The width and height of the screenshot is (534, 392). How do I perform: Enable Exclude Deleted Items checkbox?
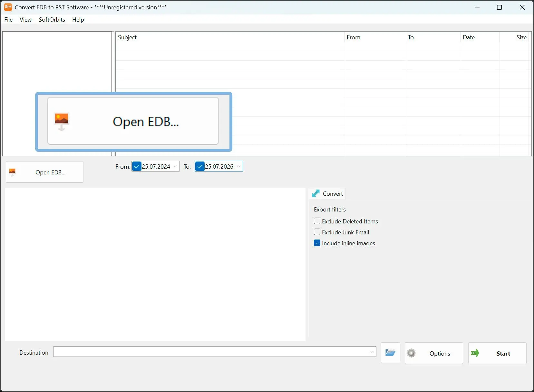(x=317, y=221)
